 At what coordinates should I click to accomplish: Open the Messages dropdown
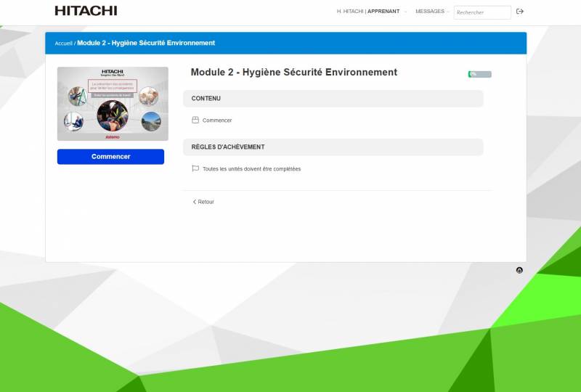click(x=431, y=12)
